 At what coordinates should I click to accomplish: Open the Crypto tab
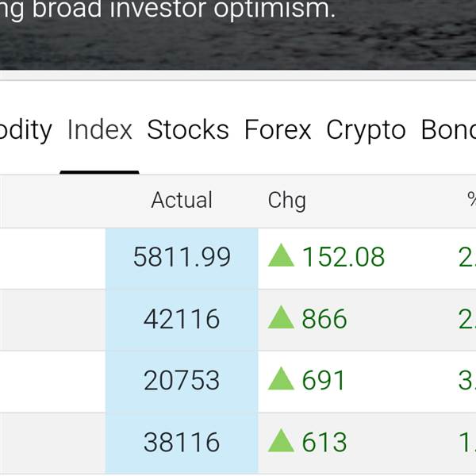tap(366, 131)
